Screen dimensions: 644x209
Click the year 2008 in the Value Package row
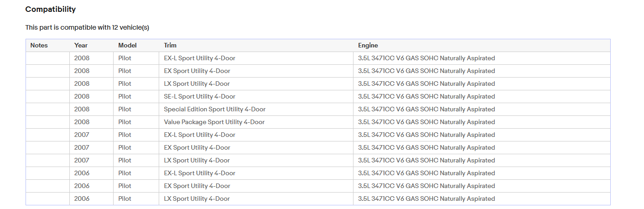[82, 122]
